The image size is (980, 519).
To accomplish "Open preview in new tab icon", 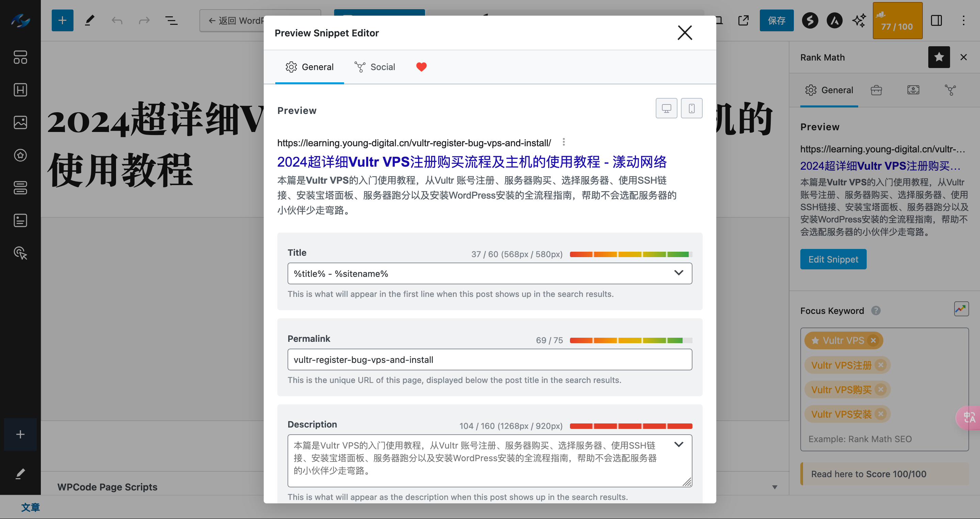I will [744, 20].
